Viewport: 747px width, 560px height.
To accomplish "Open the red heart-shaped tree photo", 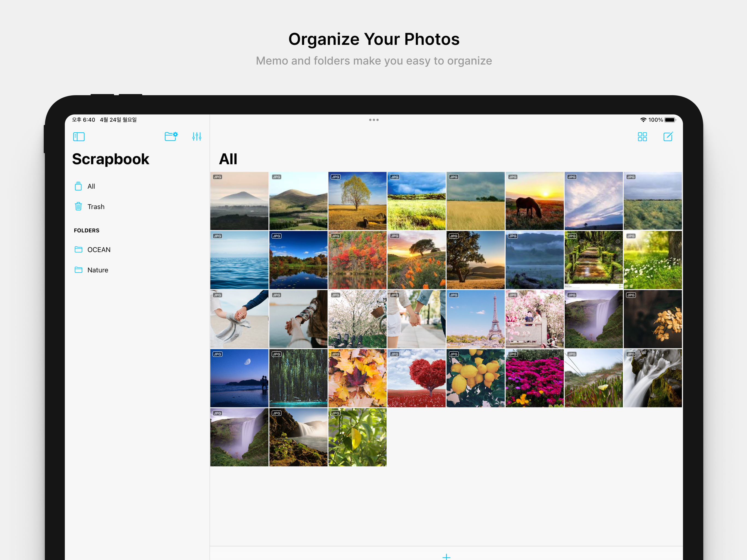I will (416, 378).
